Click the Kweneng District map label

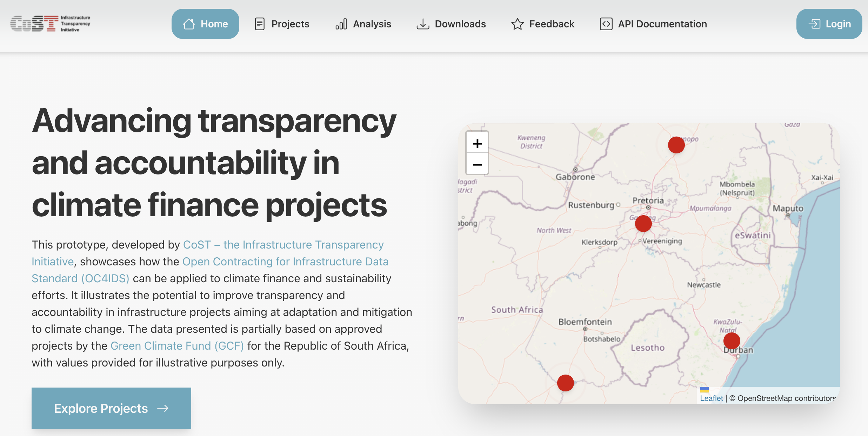(x=531, y=142)
